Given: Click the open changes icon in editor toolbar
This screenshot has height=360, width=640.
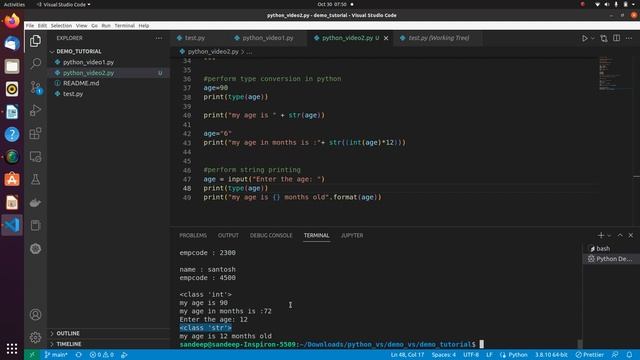Looking at the screenshot, I should 604,38.
